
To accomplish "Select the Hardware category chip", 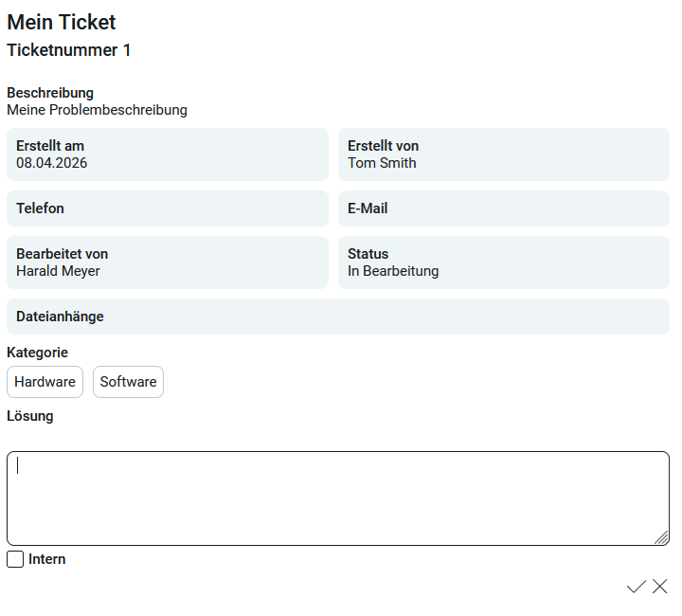I will pos(45,382).
